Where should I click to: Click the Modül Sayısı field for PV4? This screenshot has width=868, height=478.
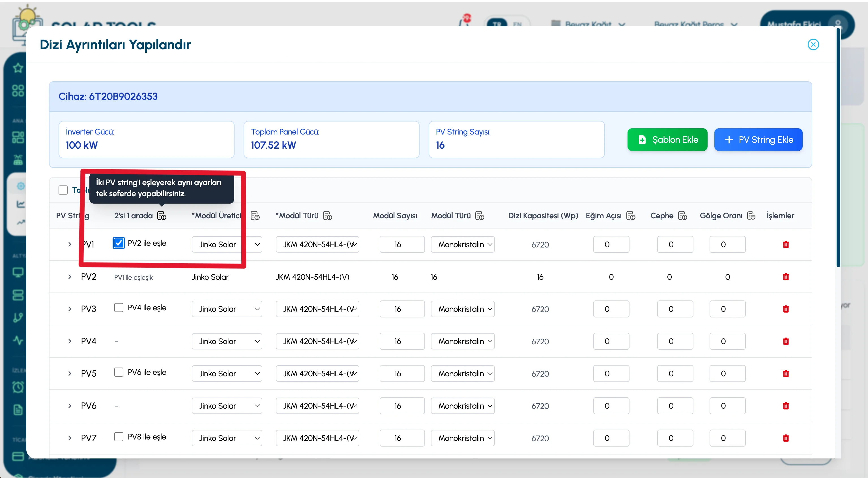coord(402,342)
